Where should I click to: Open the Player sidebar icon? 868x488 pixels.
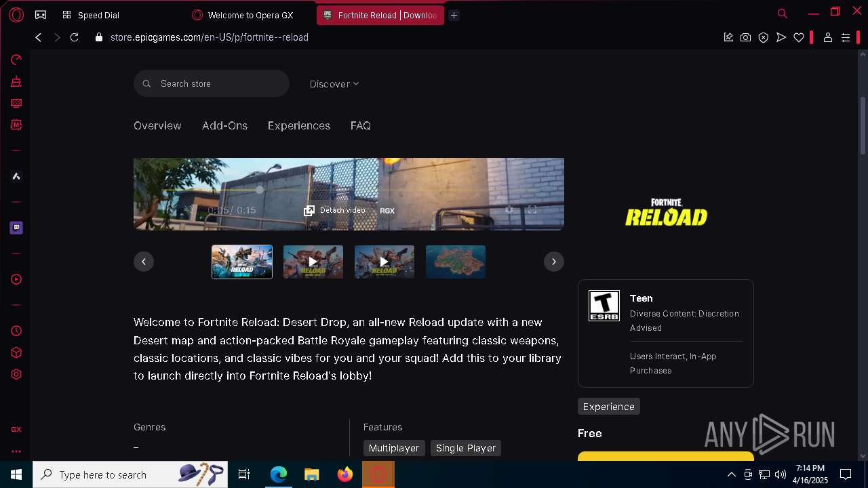pos(16,279)
